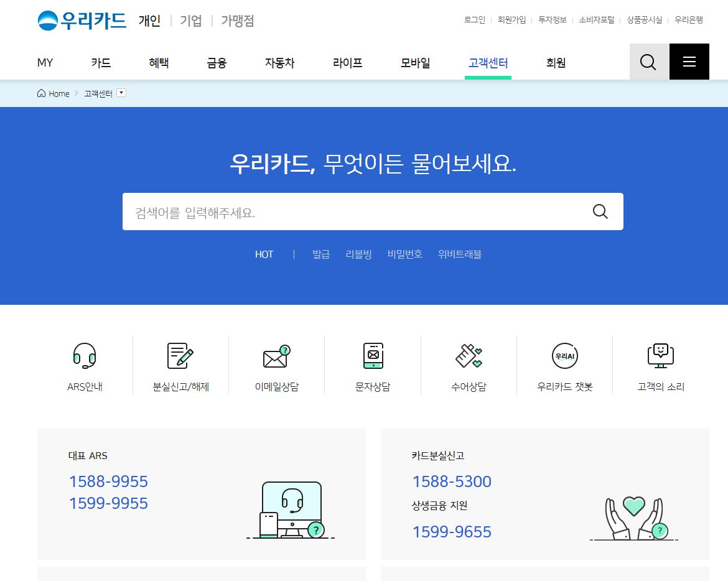This screenshot has height=581, width=728.
Task: Select the 고객센터 menu tab
Action: point(488,63)
